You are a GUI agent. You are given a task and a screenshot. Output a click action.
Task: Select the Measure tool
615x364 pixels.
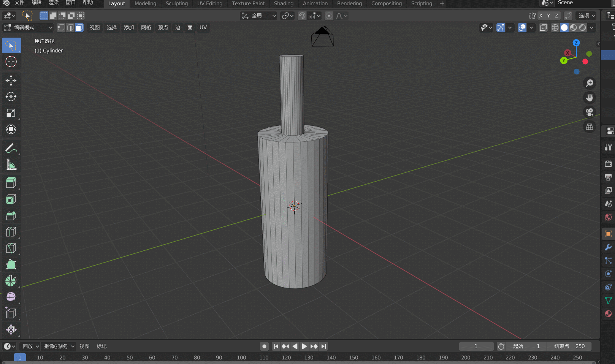11,165
